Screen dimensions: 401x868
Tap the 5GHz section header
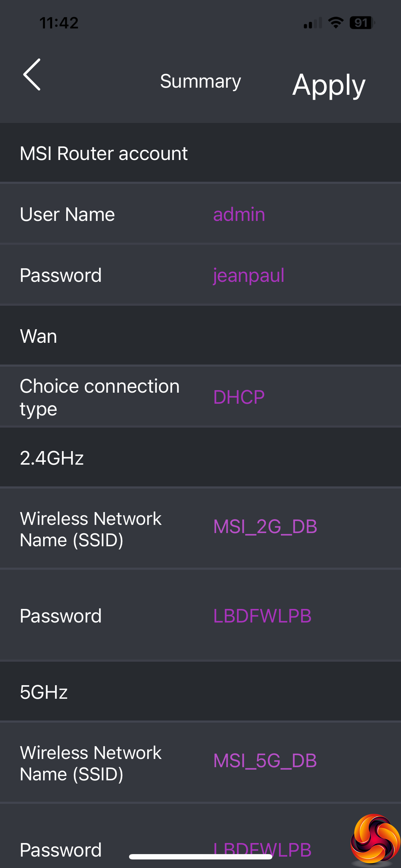click(44, 692)
